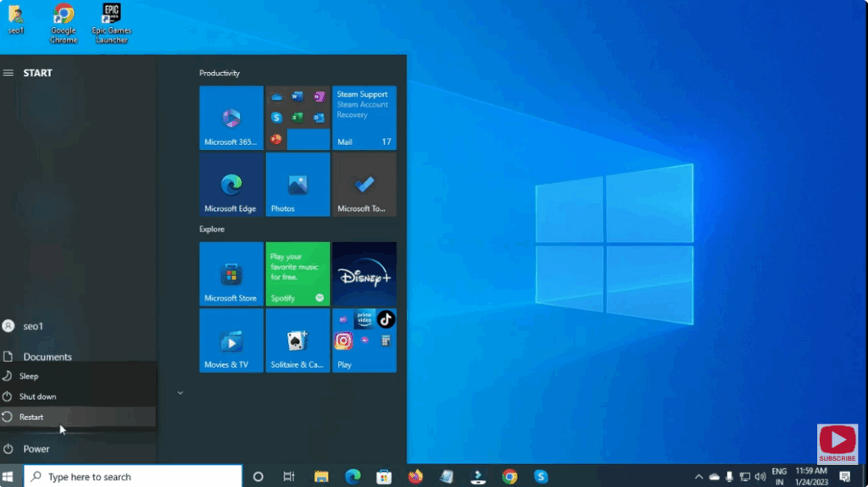Launch Google Chrome from the taskbar
The width and height of the screenshot is (868, 487).
tap(509, 477)
